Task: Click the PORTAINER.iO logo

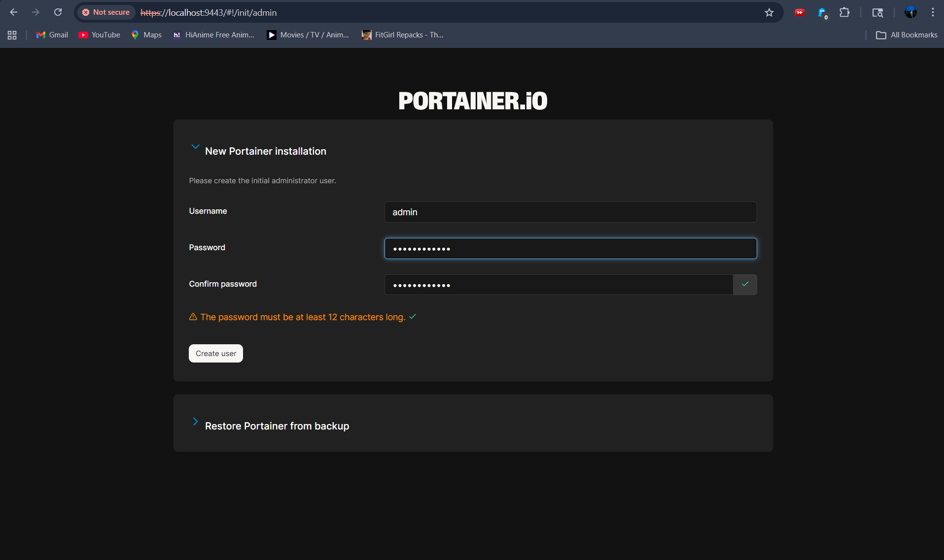Action: point(472,100)
